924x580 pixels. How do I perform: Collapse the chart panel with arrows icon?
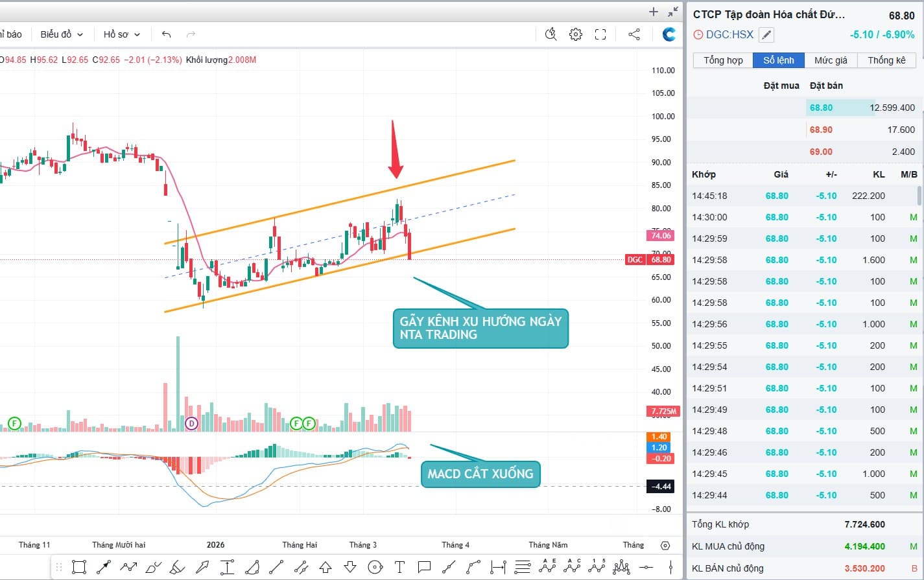[x=674, y=11]
